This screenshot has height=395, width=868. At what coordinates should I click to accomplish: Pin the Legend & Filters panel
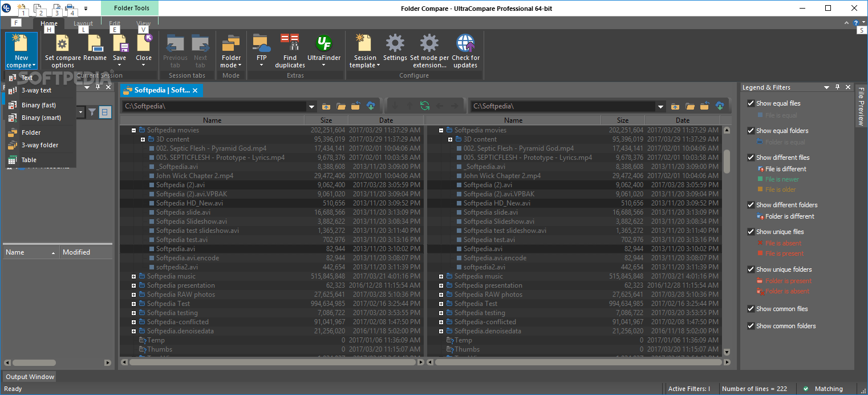point(837,87)
